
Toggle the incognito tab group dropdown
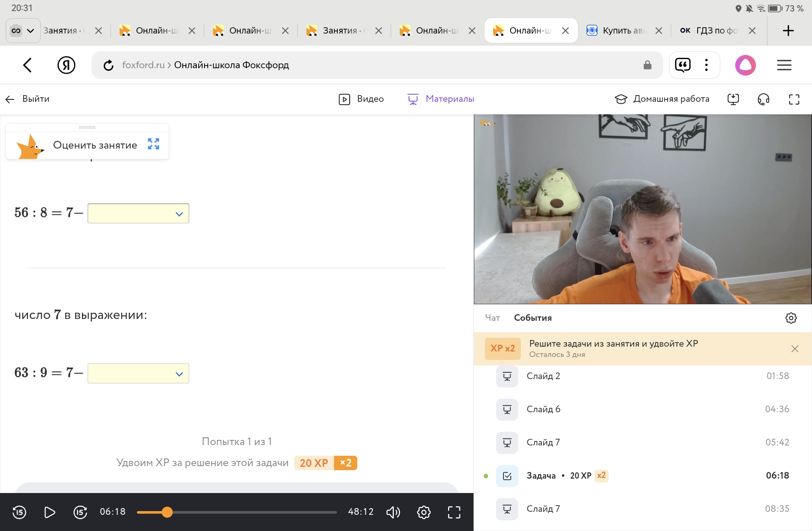(23, 31)
